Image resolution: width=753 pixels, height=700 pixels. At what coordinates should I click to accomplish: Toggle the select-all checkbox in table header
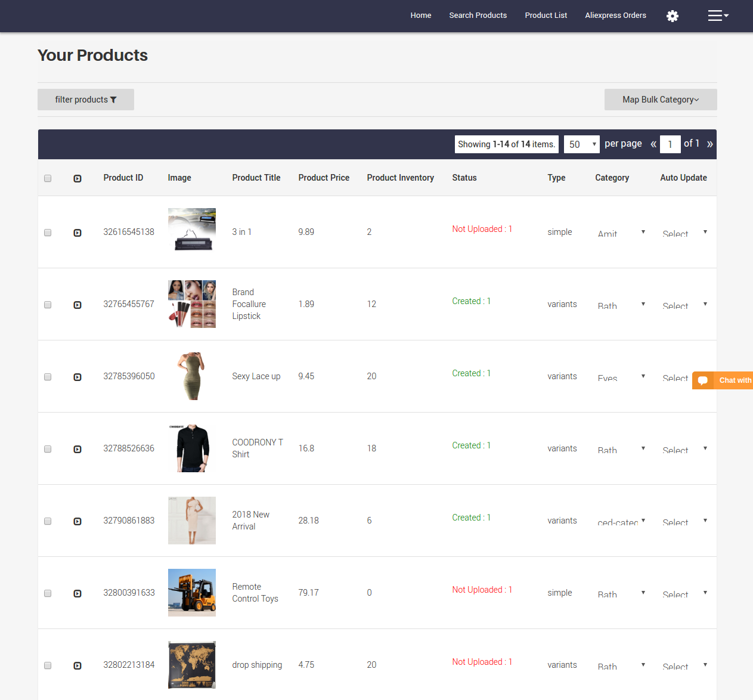[x=48, y=178]
